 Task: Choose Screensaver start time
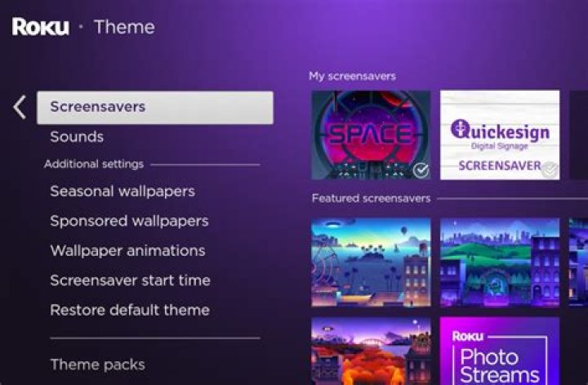coord(130,280)
